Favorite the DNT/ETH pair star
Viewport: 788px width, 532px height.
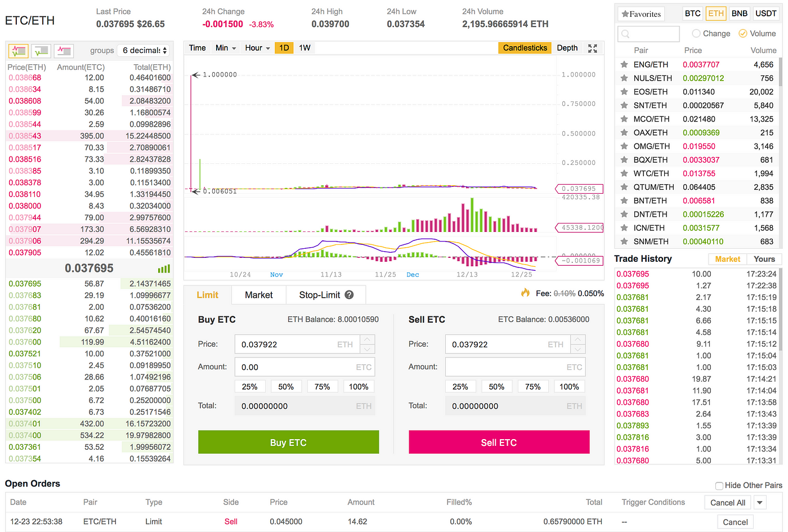coord(624,214)
